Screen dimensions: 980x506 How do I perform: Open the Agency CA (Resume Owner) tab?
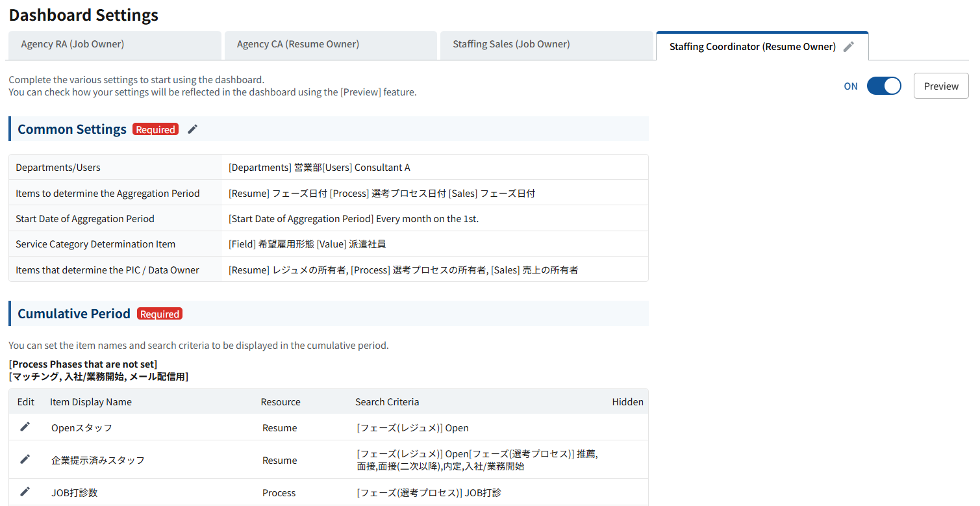(x=297, y=44)
